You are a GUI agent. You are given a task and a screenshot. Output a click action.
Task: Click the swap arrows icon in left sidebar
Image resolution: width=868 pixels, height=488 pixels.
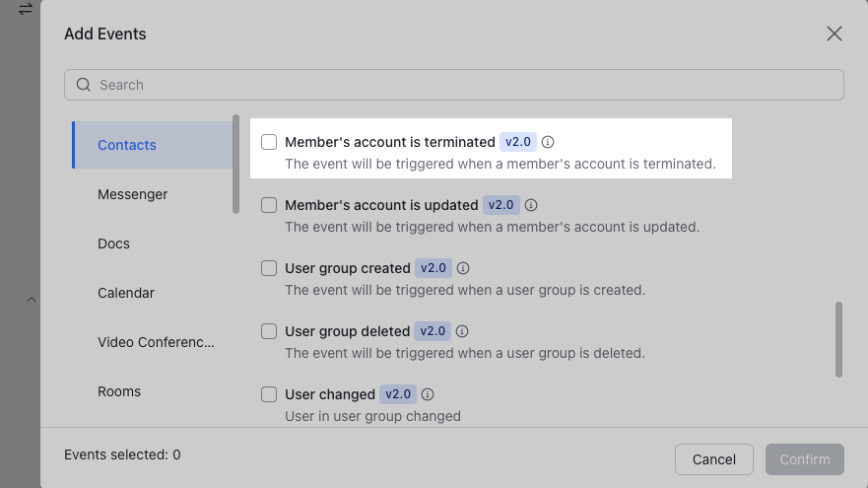(x=26, y=9)
